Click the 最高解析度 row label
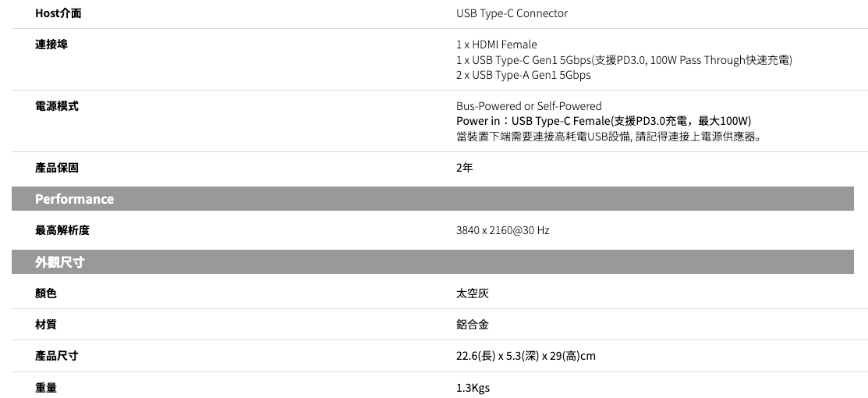Image resolution: width=868 pixels, height=398 pixels. pos(62,230)
